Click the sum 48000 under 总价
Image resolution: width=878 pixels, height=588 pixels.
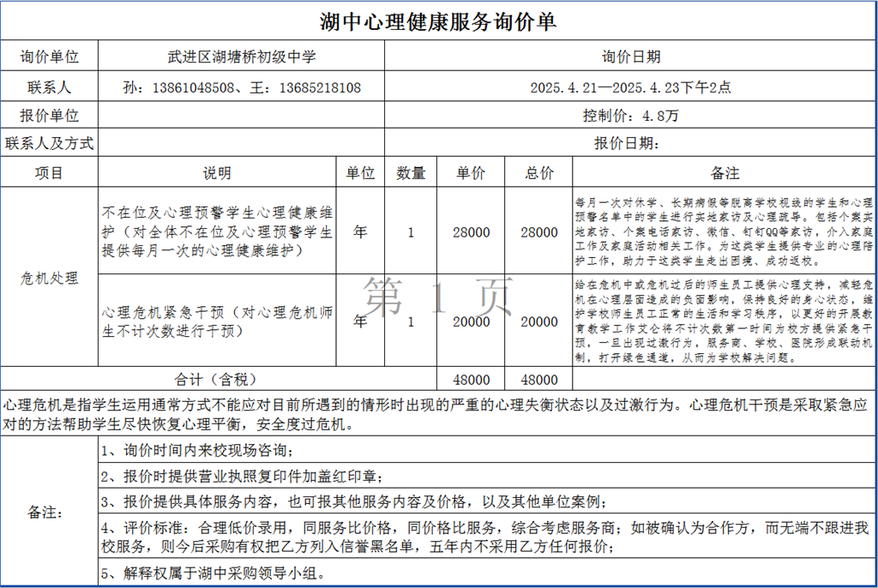tap(539, 379)
